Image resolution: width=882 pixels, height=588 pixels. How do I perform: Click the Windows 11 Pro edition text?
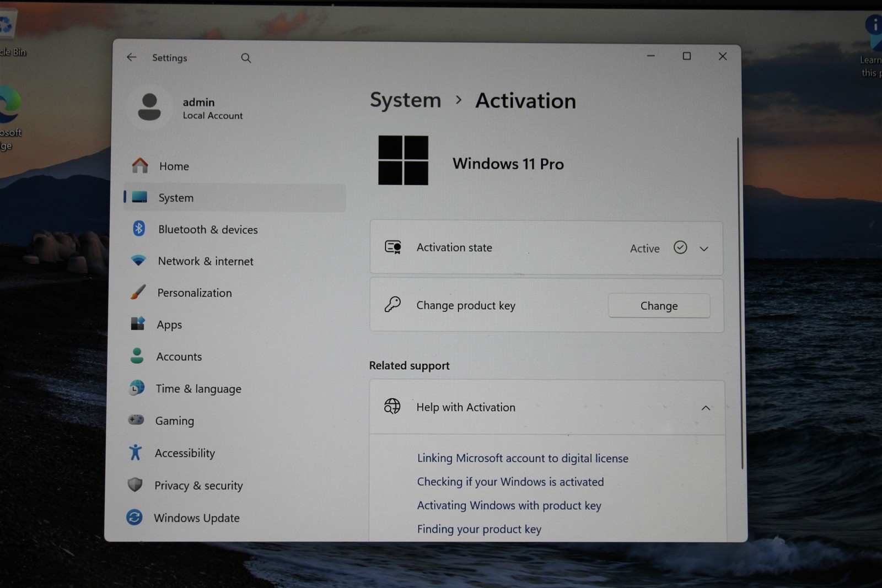click(508, 164)
